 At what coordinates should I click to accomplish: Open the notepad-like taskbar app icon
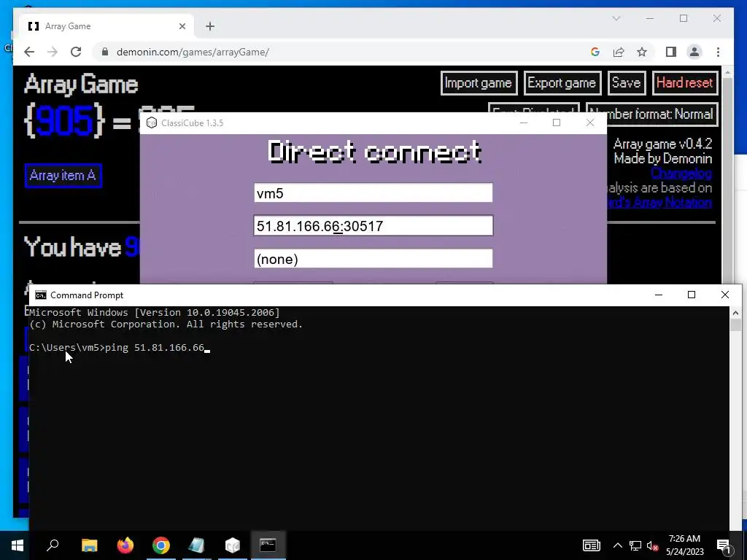point(196,545)
